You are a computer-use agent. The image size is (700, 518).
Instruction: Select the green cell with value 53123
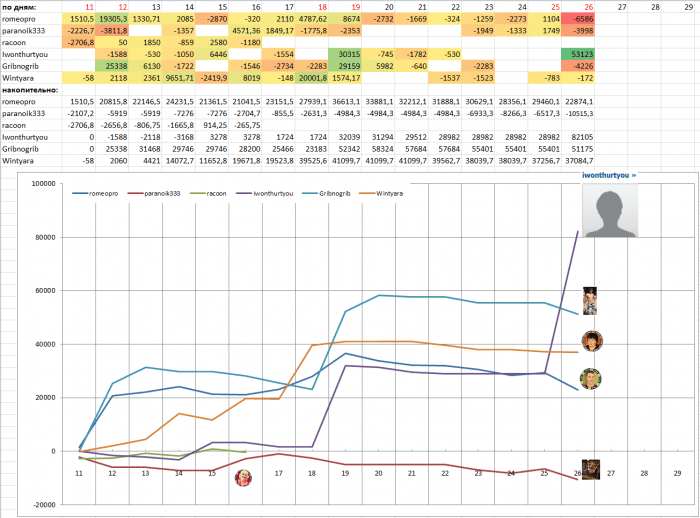[578, 54]
